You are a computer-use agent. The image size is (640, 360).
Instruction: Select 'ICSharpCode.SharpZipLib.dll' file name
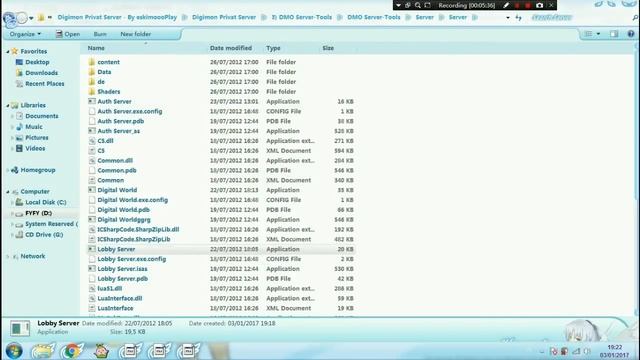[x=138, y=229]
